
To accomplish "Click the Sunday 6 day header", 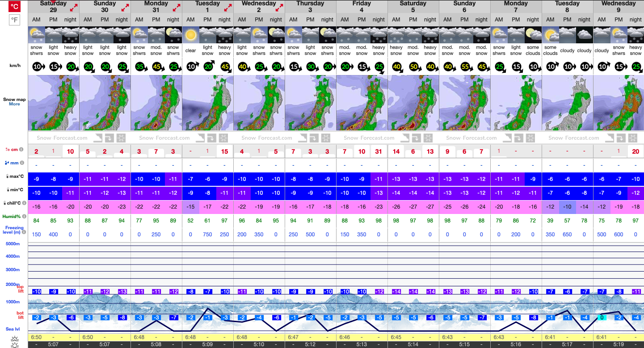I will pos(465,7).
